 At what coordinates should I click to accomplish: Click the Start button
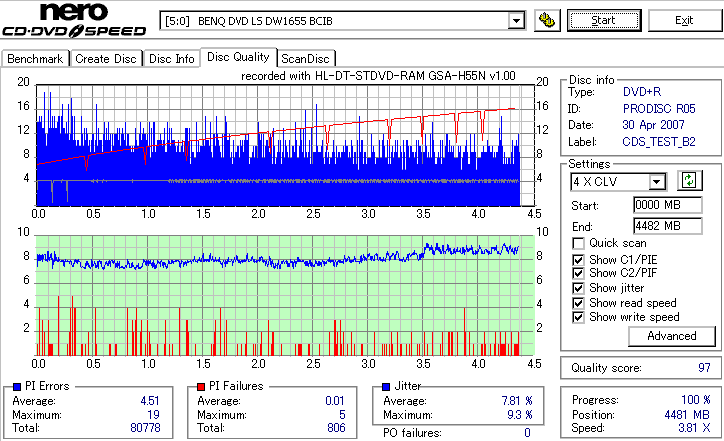604,20
